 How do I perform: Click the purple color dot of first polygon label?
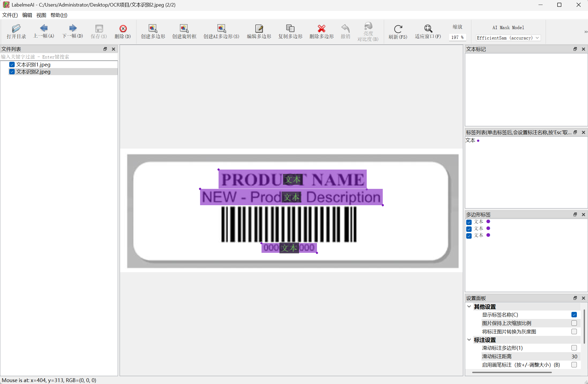tap(488, 222)
